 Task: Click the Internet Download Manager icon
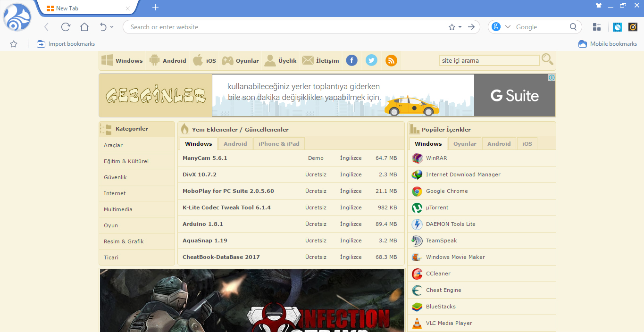coord(417,174)
